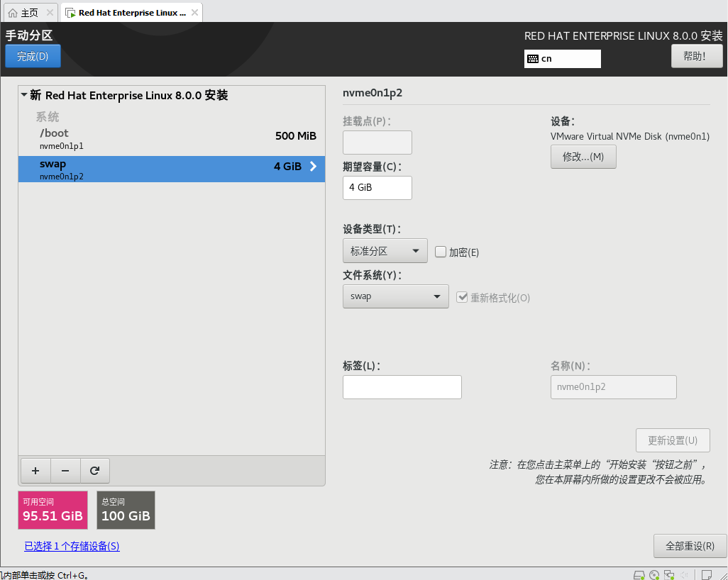Click the 修改...(M) modify device button
The height and width of the screenshot is (580, 728).
583,157
